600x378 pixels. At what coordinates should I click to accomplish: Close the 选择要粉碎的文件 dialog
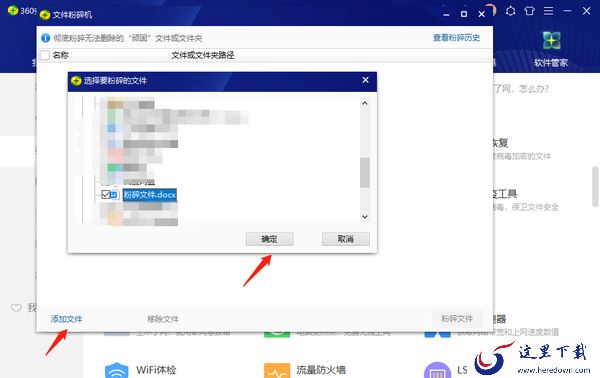pos(365,80)
